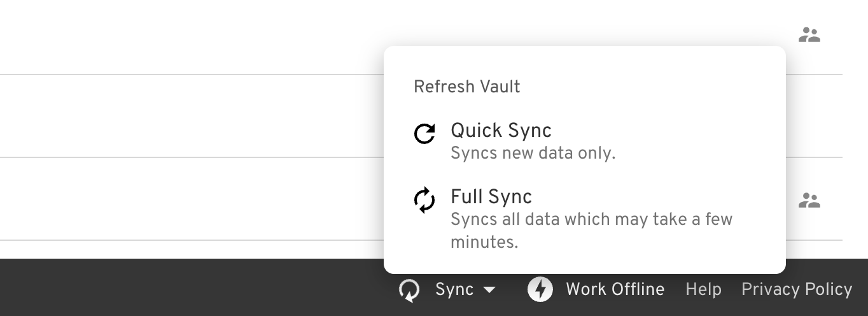This screenshot has width=868, height=316.
Task: Click the Full Sync double-arrow icon
Action: [x=424, y=200]
